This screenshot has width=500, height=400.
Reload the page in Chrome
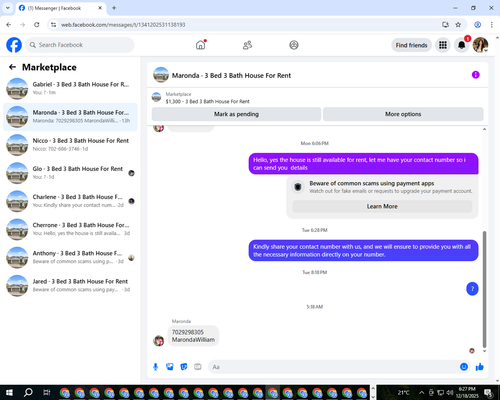pyautogui.click(x=37, y=25)
